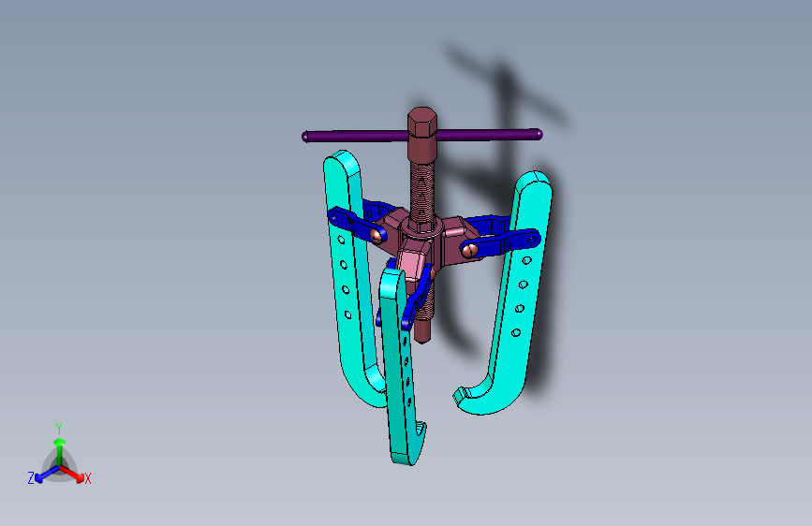Select the copper bolt on the right blue link
The height and width of the screenshot is (526, 812).
tap(469, 251)
